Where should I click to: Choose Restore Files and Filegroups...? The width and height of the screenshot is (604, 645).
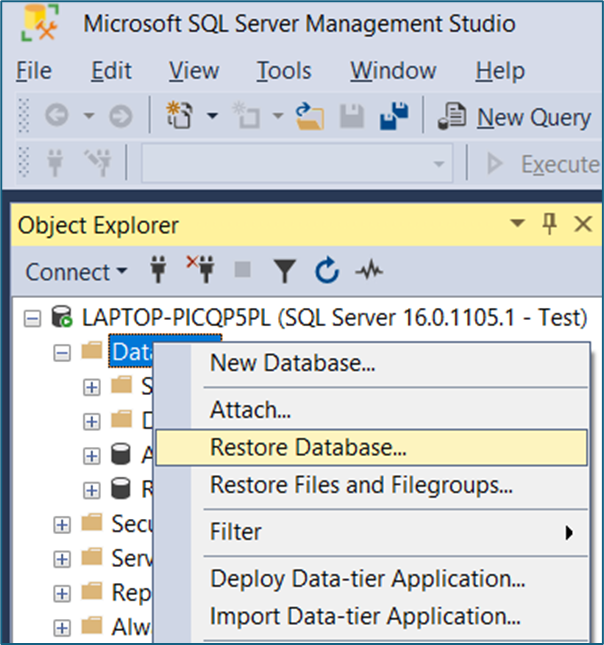click(372, 485)
